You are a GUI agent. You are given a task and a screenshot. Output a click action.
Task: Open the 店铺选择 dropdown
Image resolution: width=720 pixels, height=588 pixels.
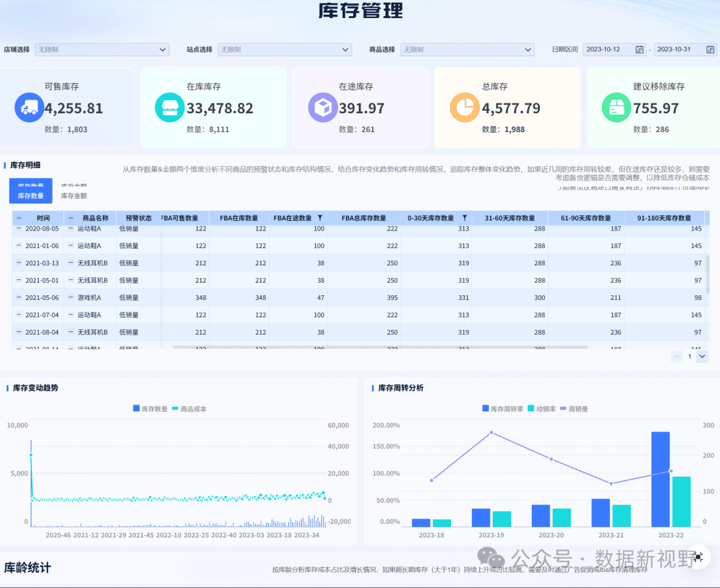[x=102, y=49]
